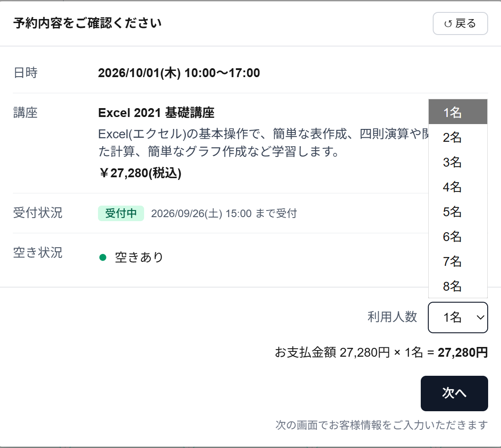This screenshot has width=501, height=448.
Task: Click the total amount 27,280円
Action: pyautogui.click(x=463, y=353)
